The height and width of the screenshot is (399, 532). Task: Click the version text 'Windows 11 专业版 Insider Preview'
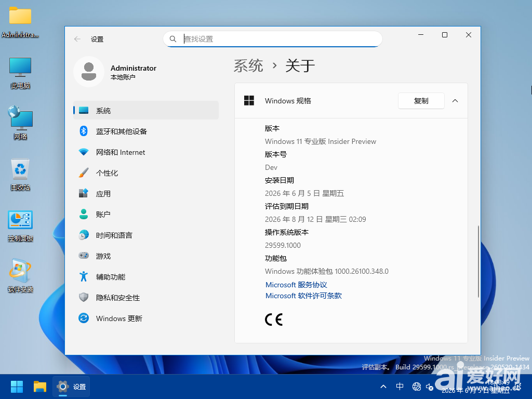(320, 141)
